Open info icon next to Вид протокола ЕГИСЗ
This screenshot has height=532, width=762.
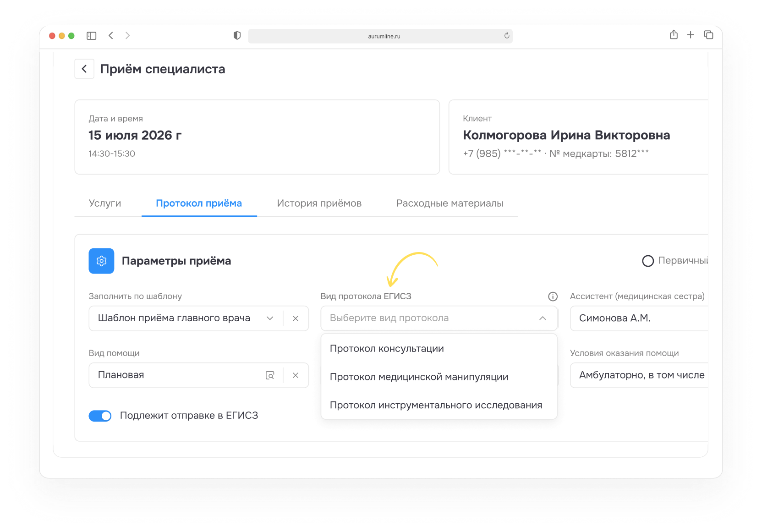pos(553,296)
